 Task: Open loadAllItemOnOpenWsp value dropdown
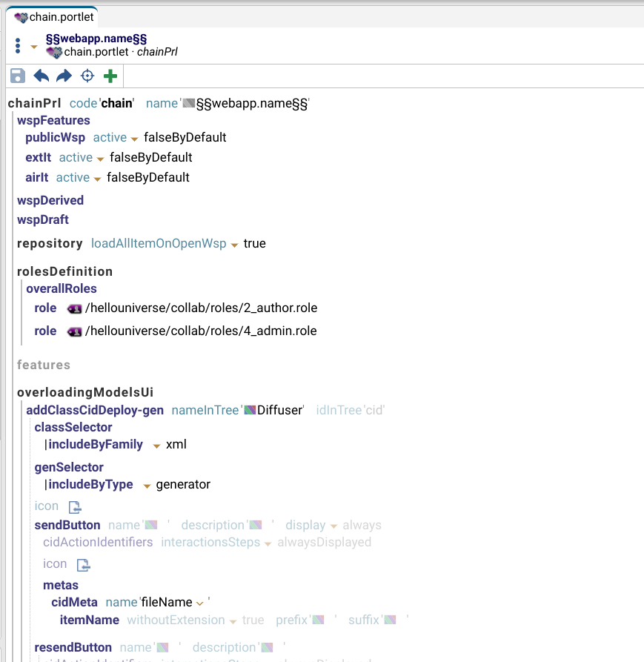234,245
